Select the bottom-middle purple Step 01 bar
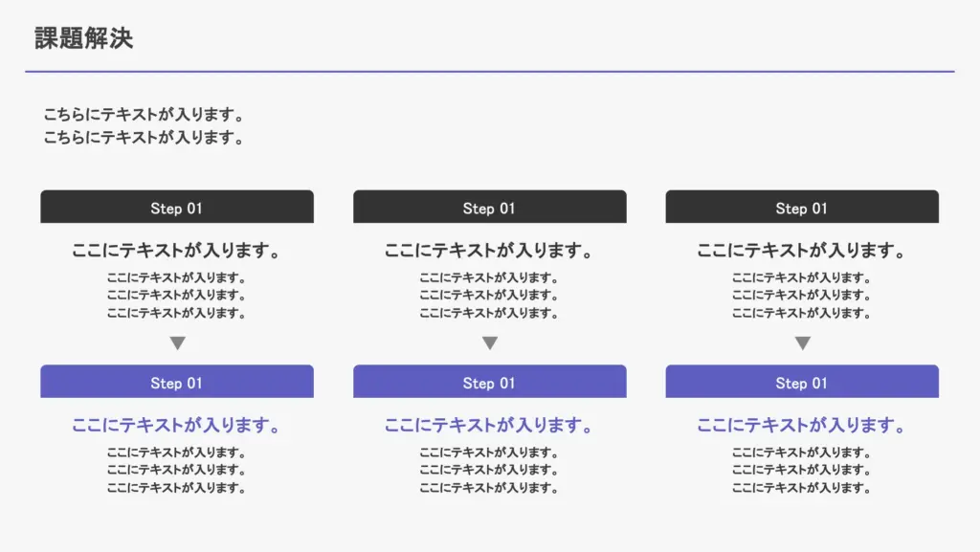Screen dimensions: 980x552 tap(489, 382)
